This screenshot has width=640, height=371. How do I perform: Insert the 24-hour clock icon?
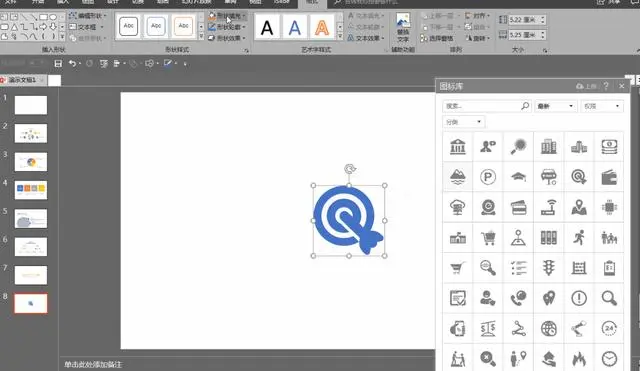609,329
